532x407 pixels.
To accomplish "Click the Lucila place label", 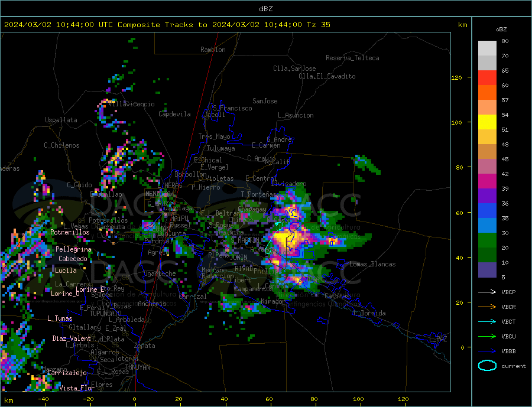I will point(66,271).
